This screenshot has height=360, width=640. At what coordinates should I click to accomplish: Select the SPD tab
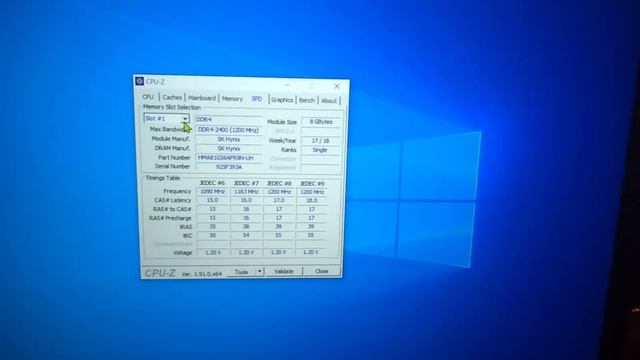click(x=256, y=99)
